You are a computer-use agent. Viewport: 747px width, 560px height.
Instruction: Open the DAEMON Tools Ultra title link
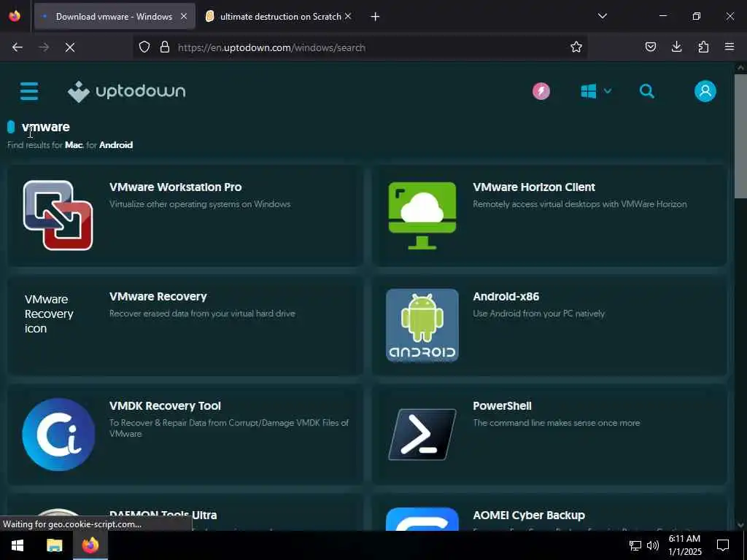click(x=163, y=516)
